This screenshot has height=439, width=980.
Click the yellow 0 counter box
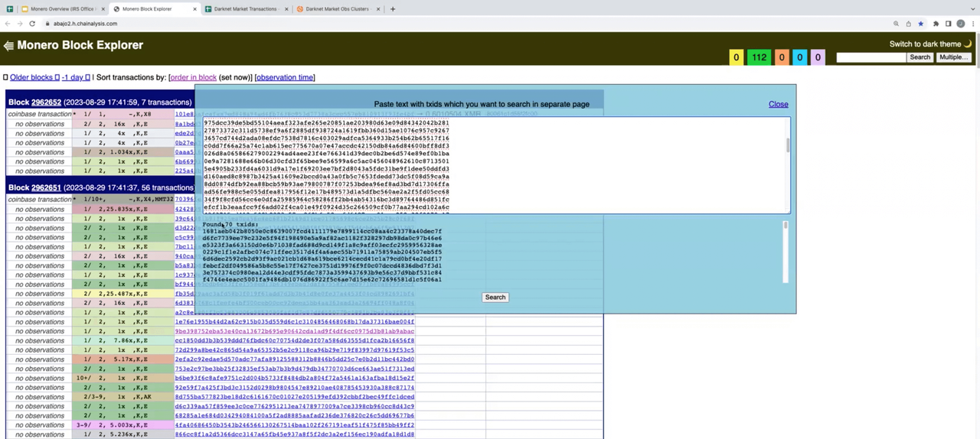click(736, 57)
